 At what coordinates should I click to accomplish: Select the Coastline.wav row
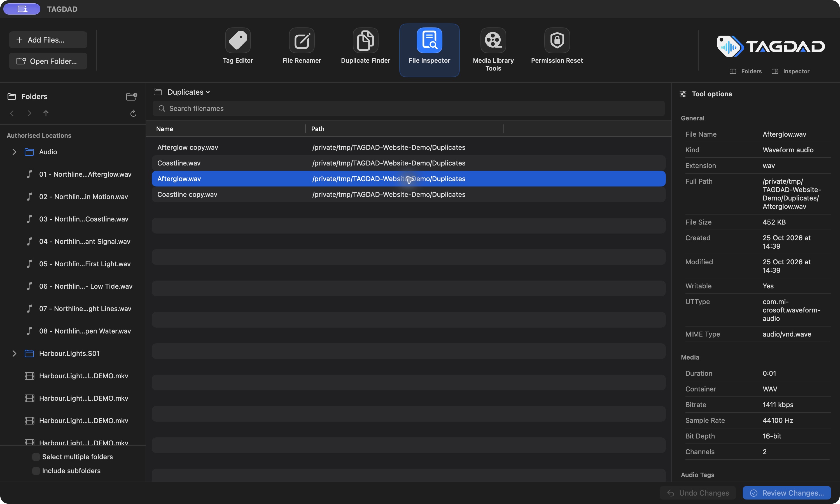[409, 163]
